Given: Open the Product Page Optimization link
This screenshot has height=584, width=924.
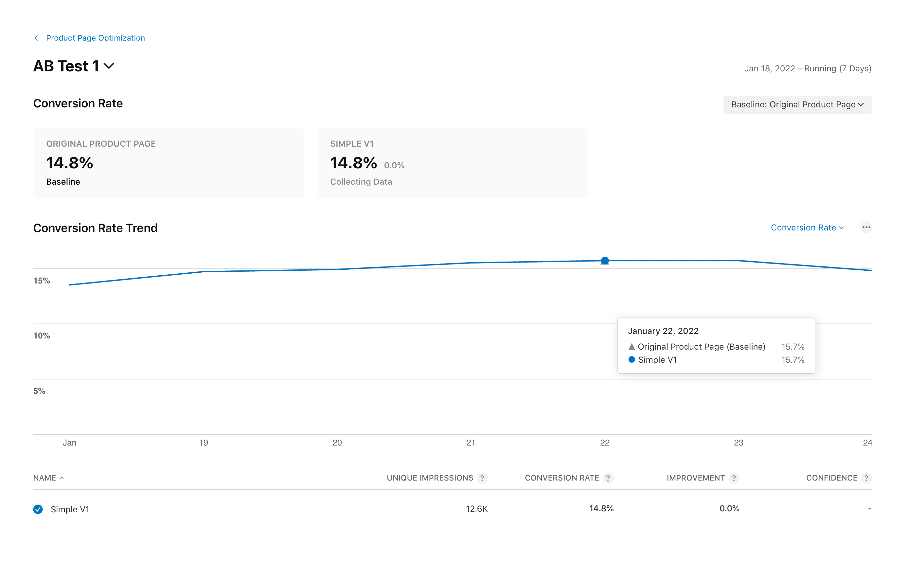Looking at the screenshot, I should tap(95, 38).
